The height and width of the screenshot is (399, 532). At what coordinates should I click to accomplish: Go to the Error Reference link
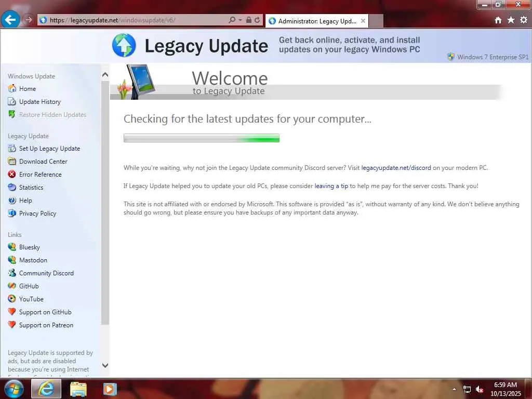pyautogui.click(x=41, y=174)
